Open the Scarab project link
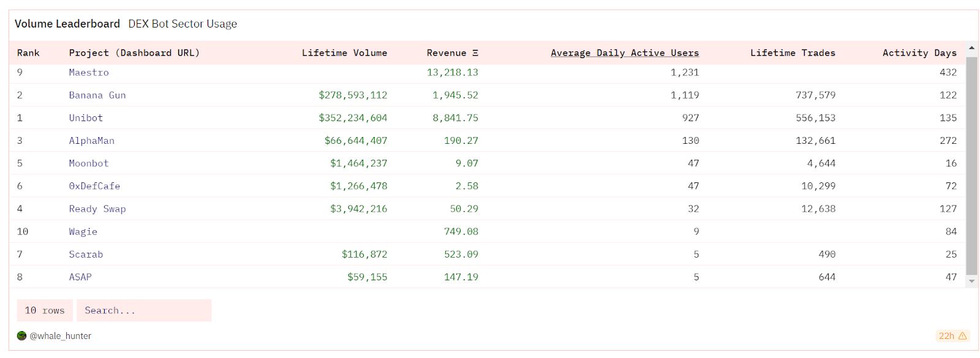Screen dimensions: 980x358 click(86, 254)
